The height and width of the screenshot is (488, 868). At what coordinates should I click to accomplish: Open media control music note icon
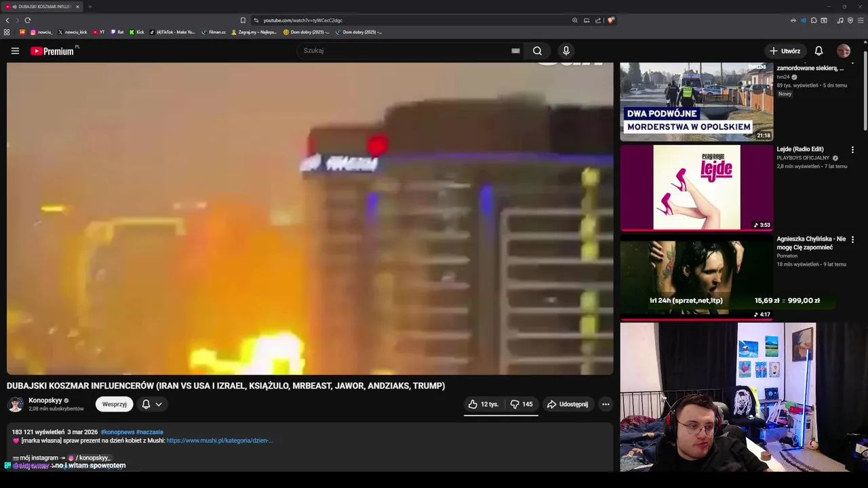(840, 20)
